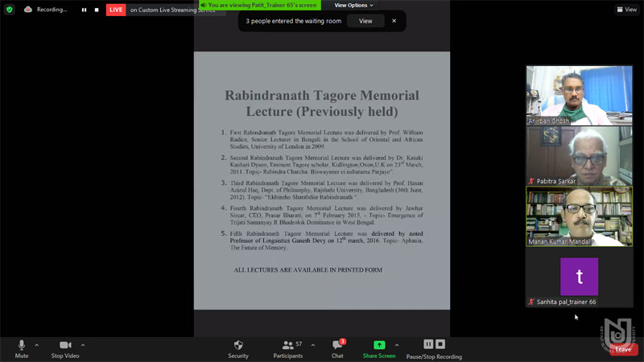Dismiss the waiting room notification

[x=394, y=21]
